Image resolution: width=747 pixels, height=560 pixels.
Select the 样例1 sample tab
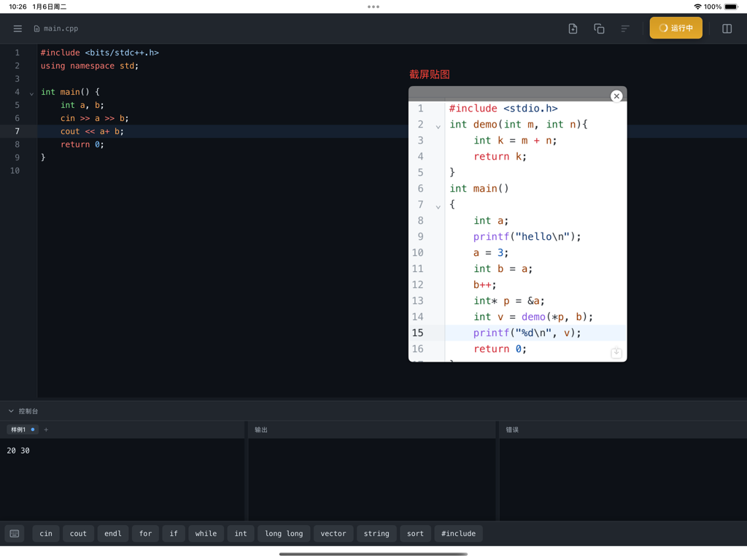[x=18, y=429]
